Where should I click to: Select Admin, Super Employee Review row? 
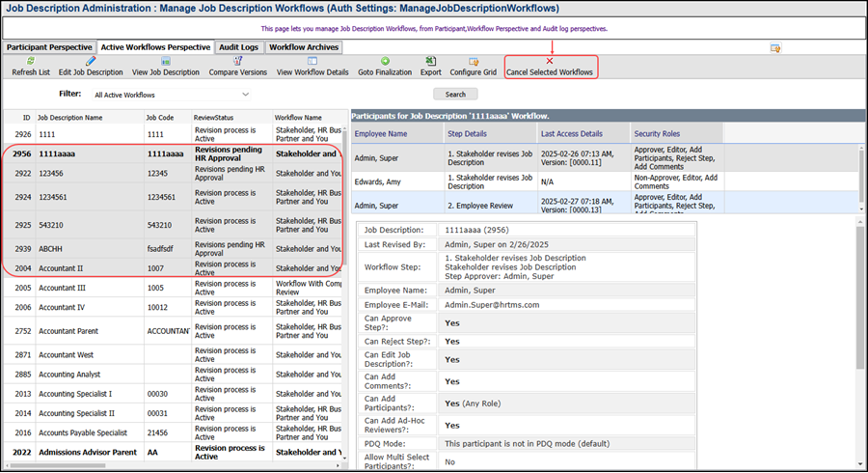point(605,204)
